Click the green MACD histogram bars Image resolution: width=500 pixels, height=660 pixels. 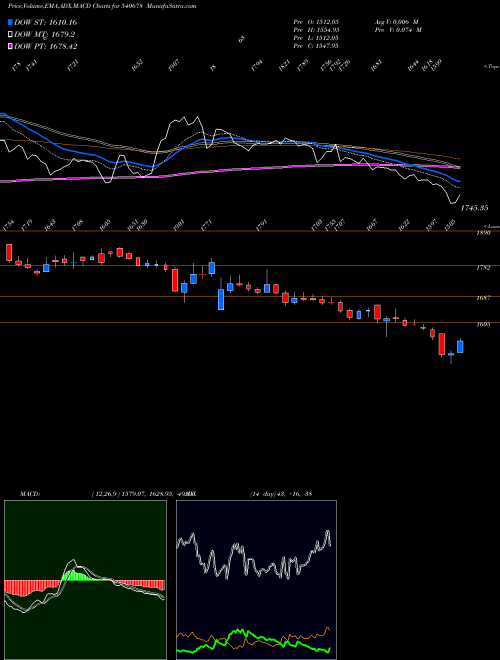point(78,575)
